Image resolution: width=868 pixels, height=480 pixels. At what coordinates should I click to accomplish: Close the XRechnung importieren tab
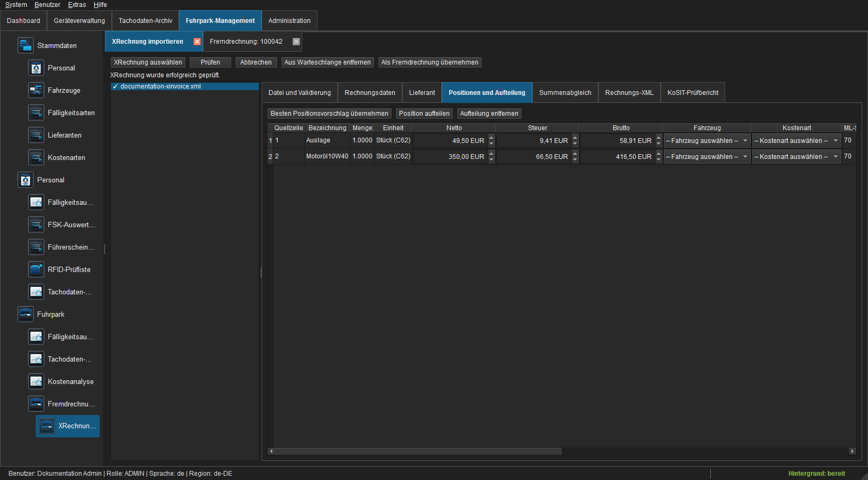tap(197, 42)
